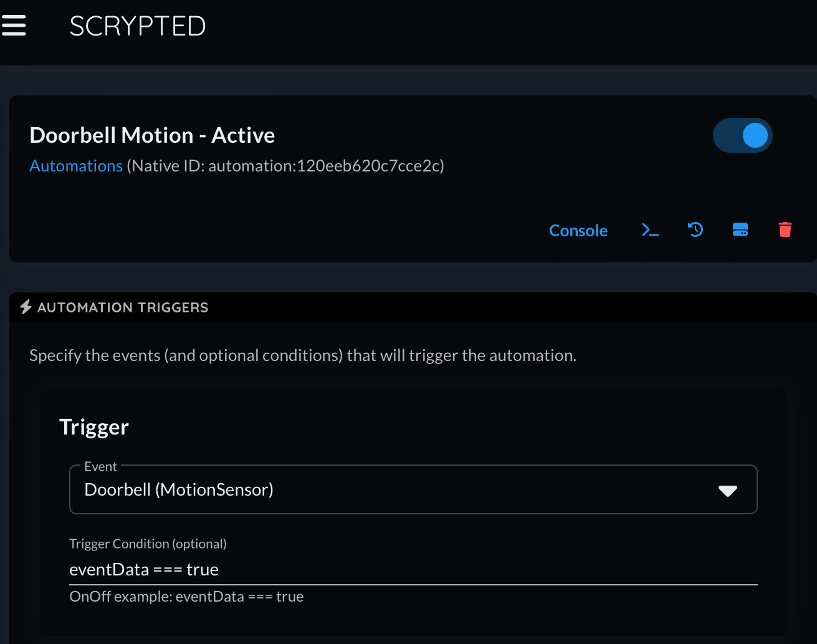The image size is (817, 644).
Task: Open the navigation hamburger menu
Action: (14, 26)
